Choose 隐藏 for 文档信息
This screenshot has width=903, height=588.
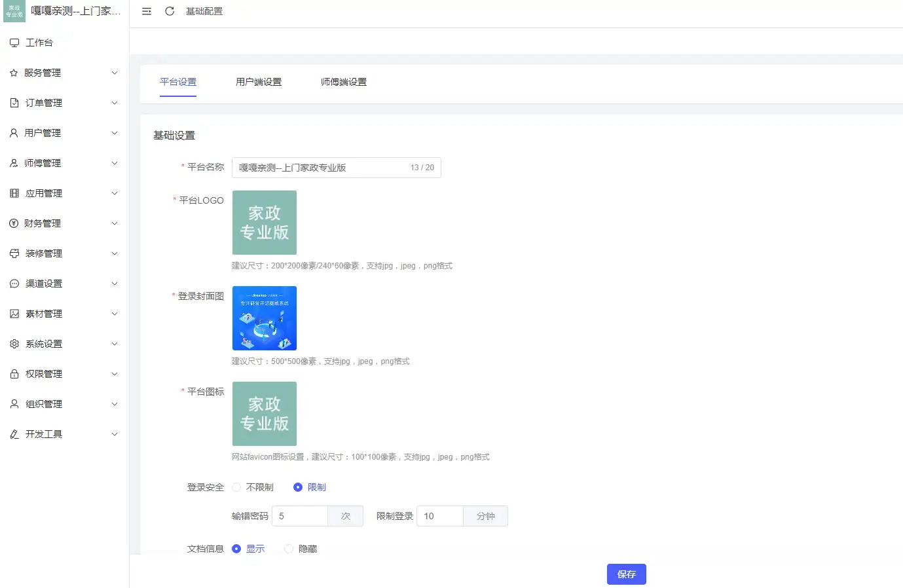288,549
